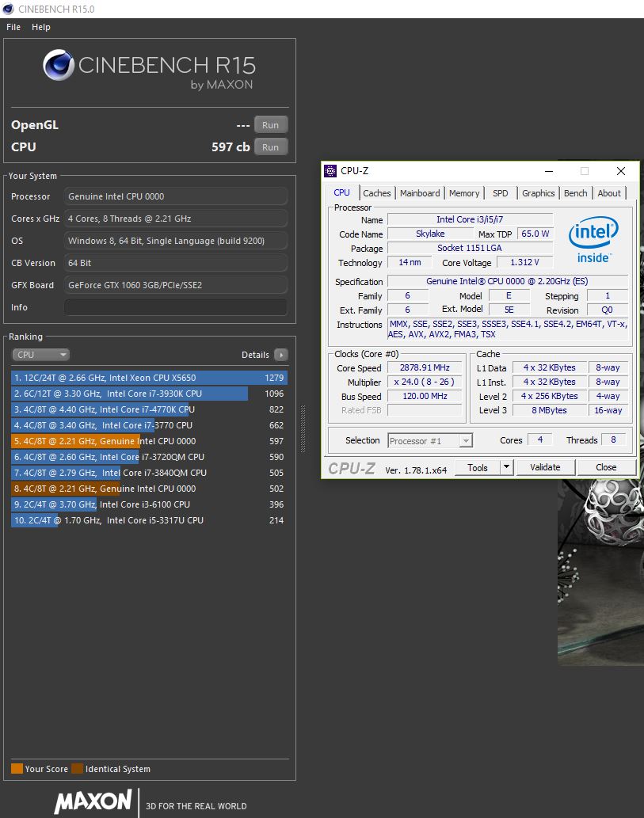644x818 pixels.
Task: Switch to the About tab in CPU-Z
Action: 609,193
